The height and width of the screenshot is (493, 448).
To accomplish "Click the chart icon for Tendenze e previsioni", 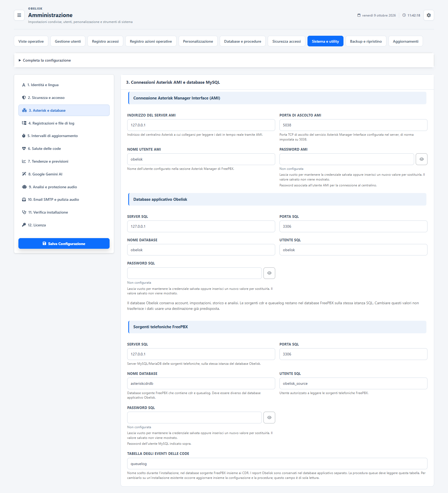I will 24,161.
